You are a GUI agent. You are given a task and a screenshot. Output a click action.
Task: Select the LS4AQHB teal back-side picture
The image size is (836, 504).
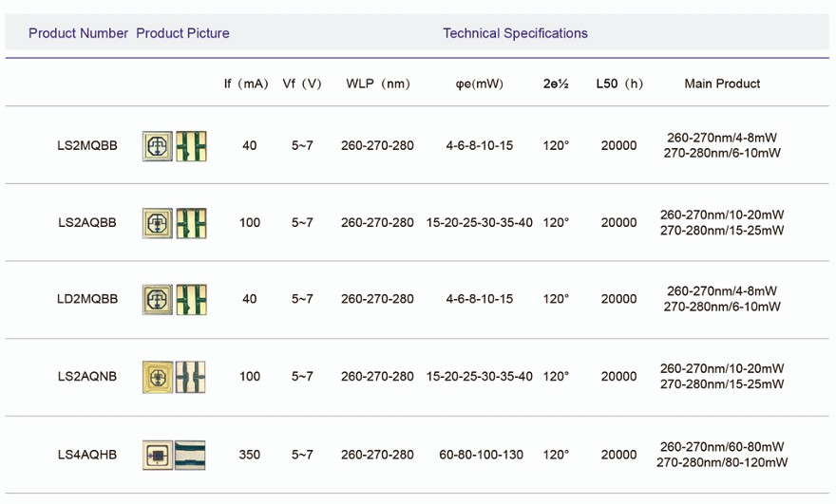tap(190, 455)
